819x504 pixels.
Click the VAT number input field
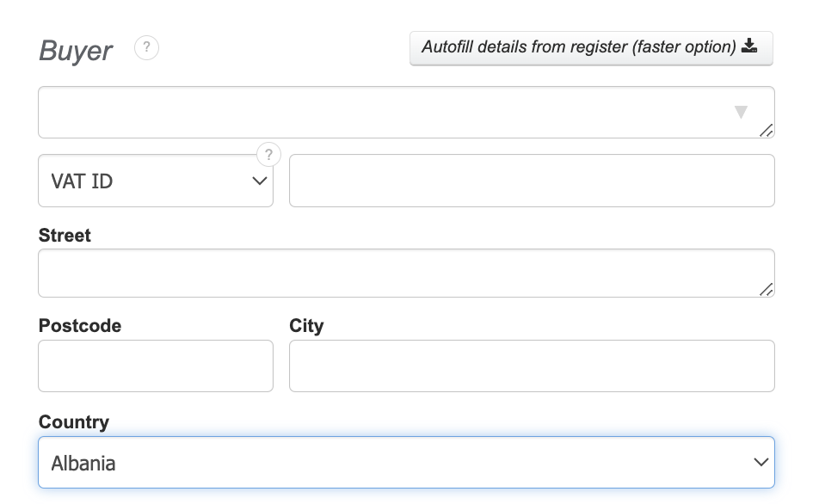point(531,181)
